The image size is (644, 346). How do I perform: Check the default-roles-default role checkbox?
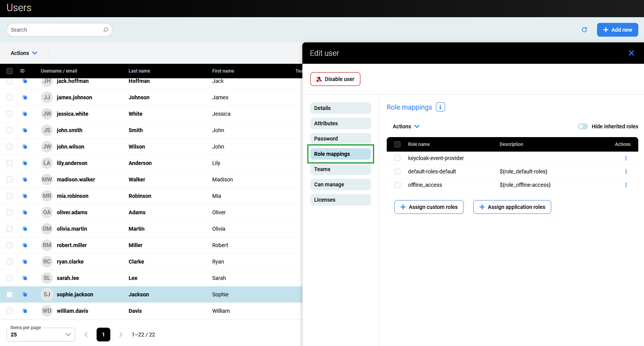(x=397, y=171)
